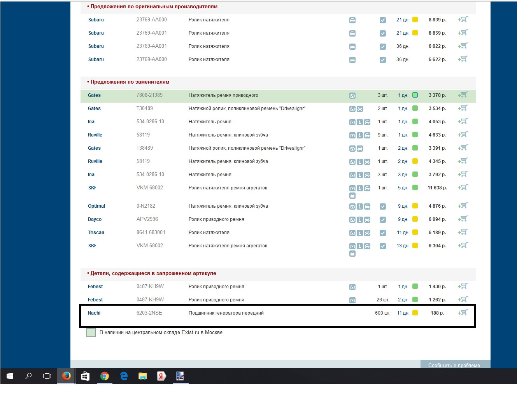The width and height of the screenshot is (517, 420).
Task: Click yellow status square in Nachi row
Action: coord(415,313)
